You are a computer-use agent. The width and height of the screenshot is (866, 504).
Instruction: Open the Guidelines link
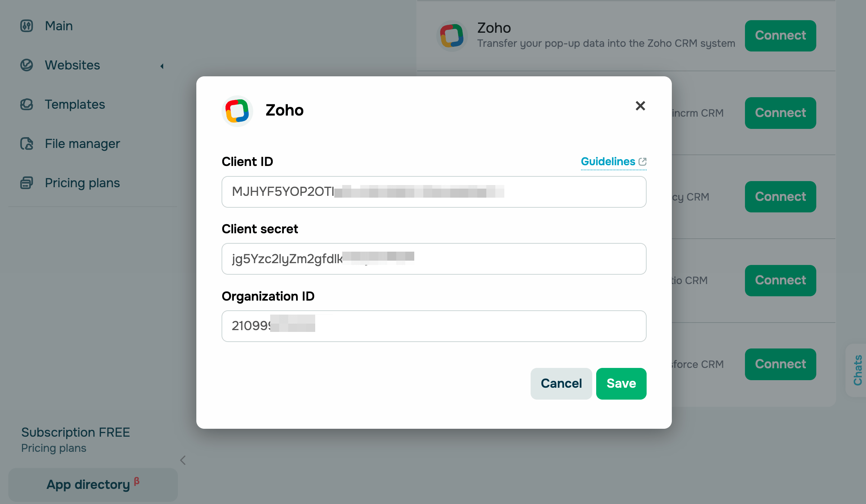[608, 162]
